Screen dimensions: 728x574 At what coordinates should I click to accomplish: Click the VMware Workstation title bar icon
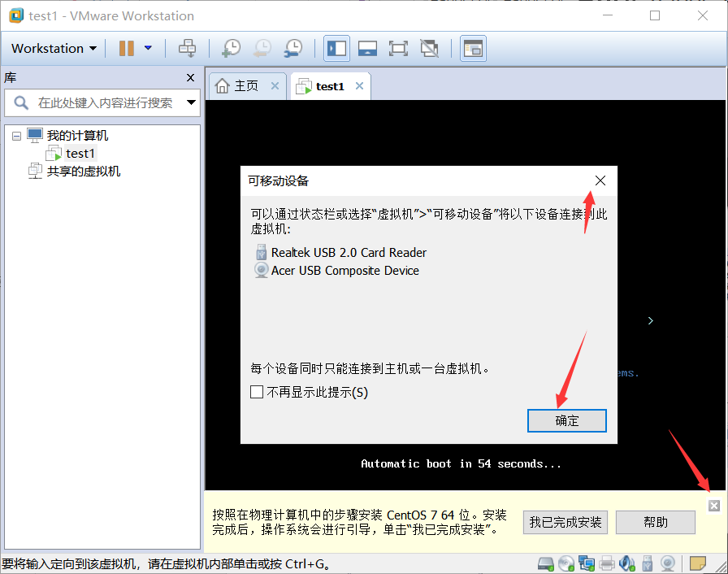pos(16,15)
